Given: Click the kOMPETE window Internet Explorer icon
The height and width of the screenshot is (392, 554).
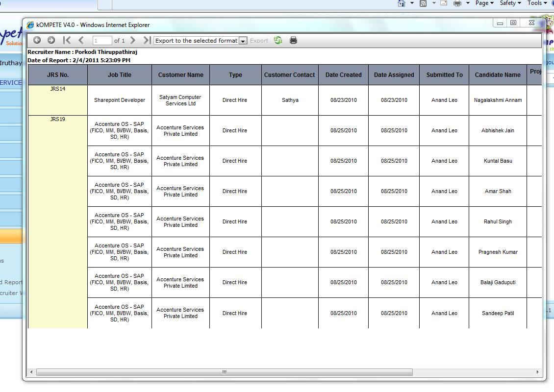Looking at the screenshot, I should click(30, 24).
